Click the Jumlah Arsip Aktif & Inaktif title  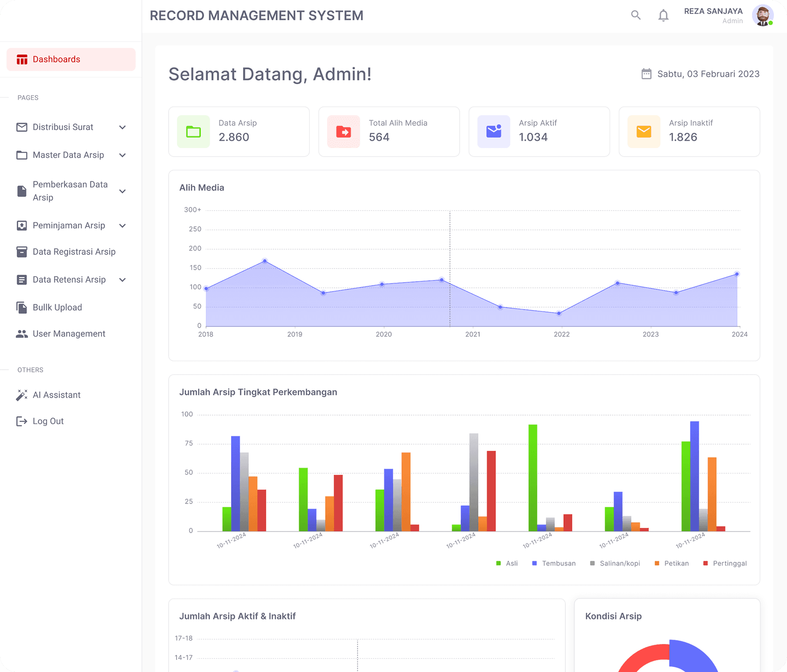tap(237, 616)
